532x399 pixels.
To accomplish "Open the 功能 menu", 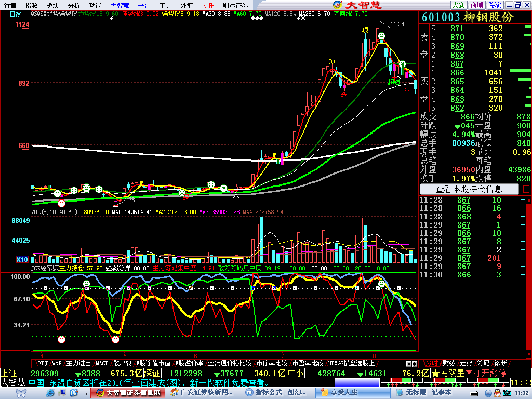I will (x=96, y=5).
